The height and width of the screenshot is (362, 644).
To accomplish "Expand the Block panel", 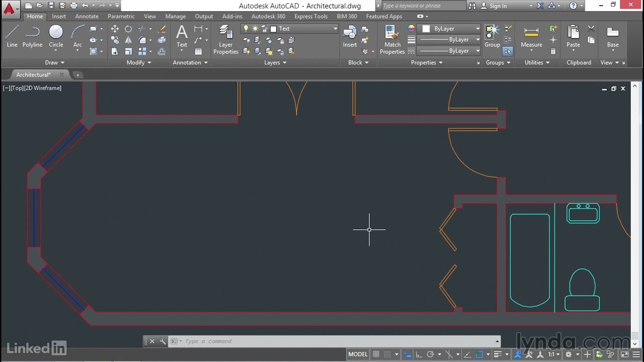I will pos(358,63).
